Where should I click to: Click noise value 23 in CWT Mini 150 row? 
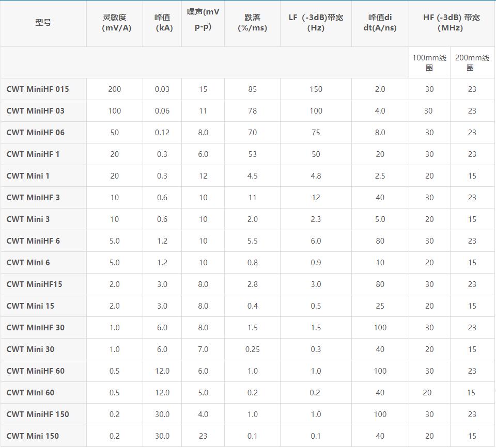click(x=203, y=436)
